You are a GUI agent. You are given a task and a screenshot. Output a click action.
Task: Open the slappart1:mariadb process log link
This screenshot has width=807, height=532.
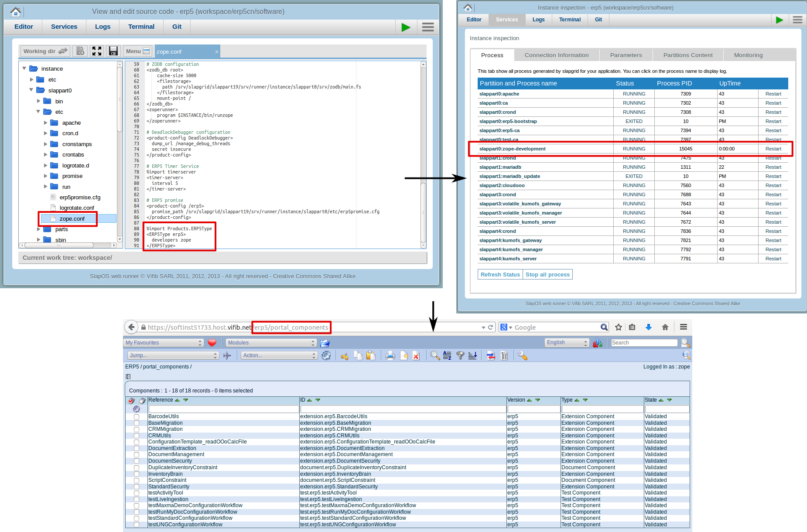pos(500,167)
